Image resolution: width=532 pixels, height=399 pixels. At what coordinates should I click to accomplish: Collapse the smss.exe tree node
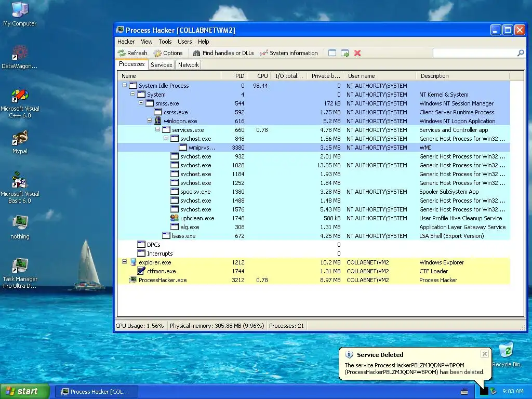(x=141, y=103)
